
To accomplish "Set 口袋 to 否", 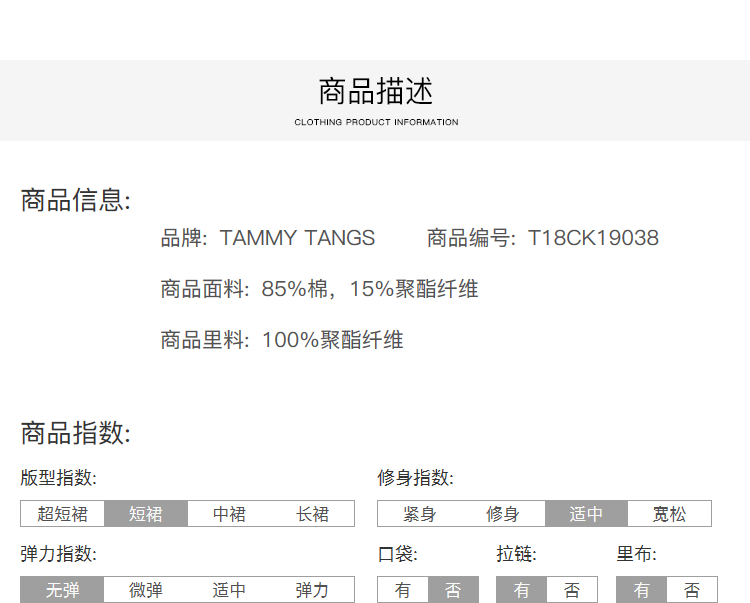I will [453, 590].
